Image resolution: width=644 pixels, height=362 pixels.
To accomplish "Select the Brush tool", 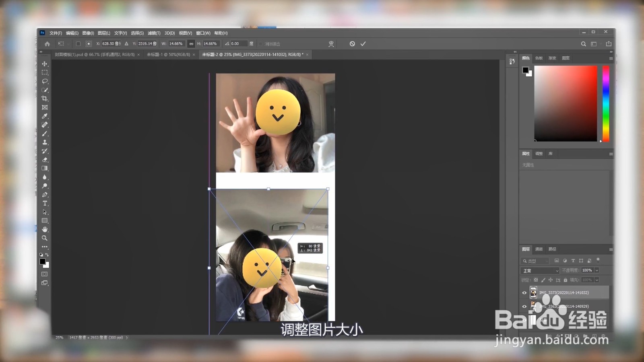I will [x=45, y=134].
